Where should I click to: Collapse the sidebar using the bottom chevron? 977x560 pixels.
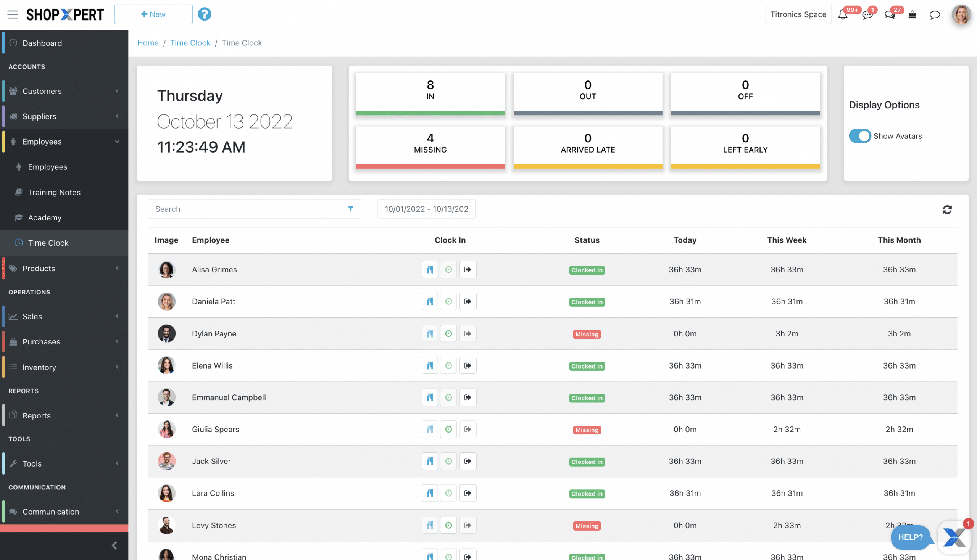click(x=114, y=545)
